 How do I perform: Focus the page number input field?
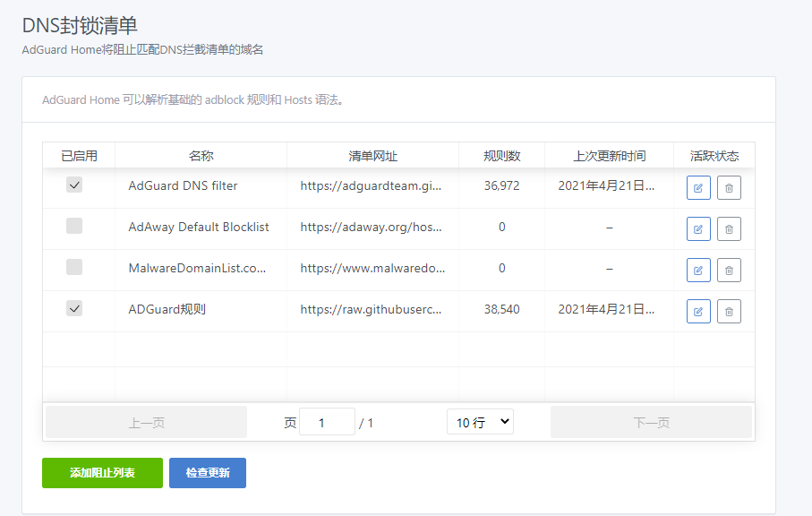327,422
